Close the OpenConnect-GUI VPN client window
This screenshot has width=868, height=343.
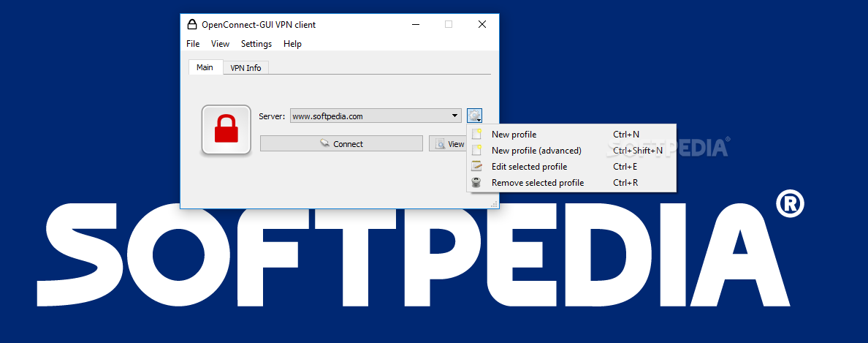click(x=482, y=24)
